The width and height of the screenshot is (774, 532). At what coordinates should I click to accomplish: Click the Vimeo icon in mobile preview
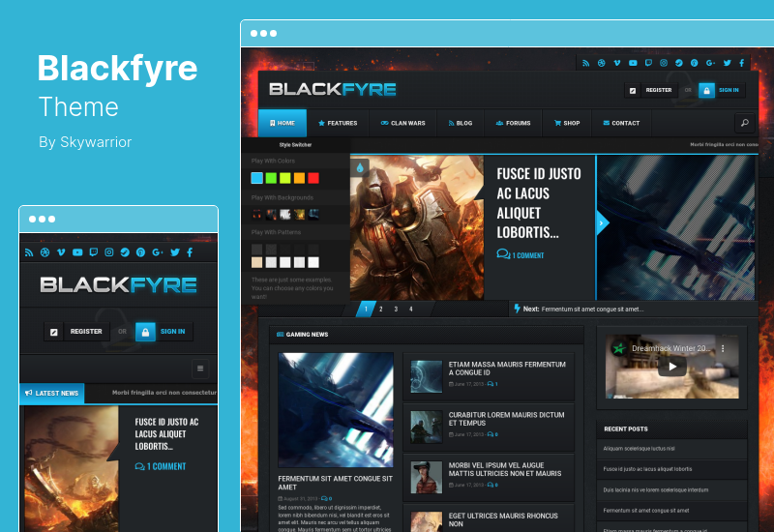(61, 252)
